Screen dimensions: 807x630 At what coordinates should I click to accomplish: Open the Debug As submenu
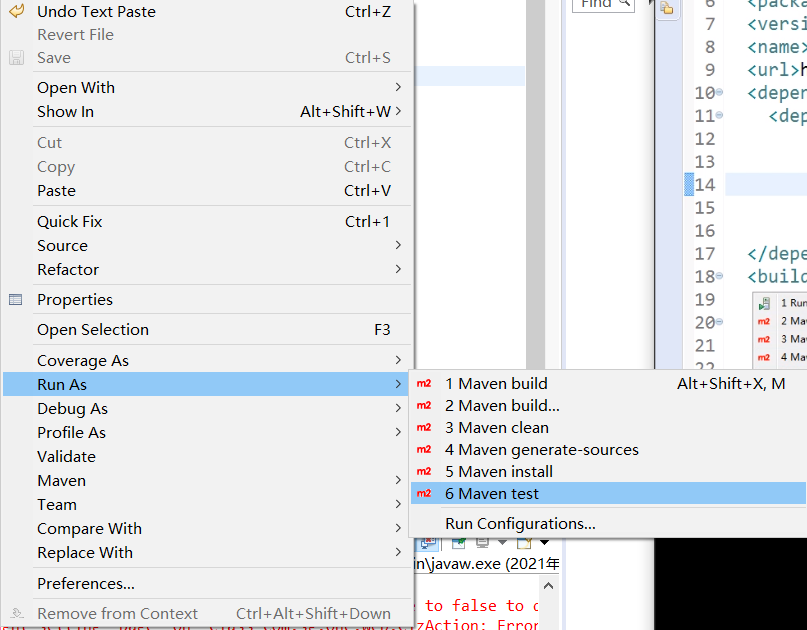pyautogui.click(x=207, y=409)
